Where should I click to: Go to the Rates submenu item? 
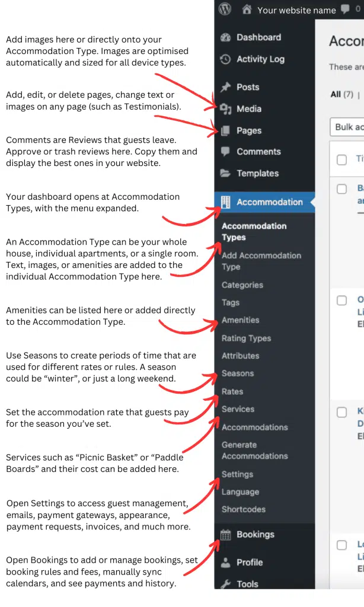232,391
